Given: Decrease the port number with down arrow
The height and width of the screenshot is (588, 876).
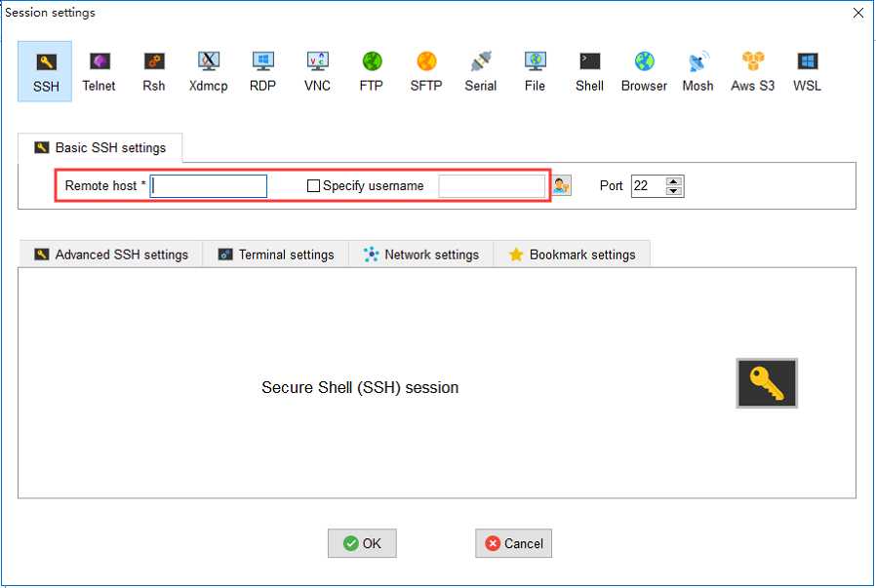Looking at the screenshot, I should pyautogui.click(x=674, y=191).
